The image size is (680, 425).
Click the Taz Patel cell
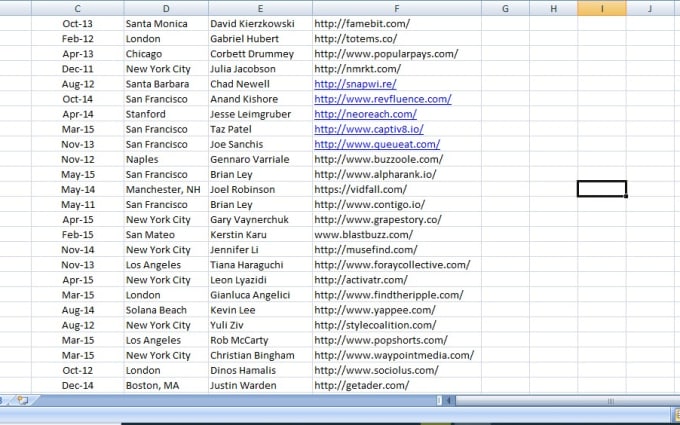pos(260,129)
